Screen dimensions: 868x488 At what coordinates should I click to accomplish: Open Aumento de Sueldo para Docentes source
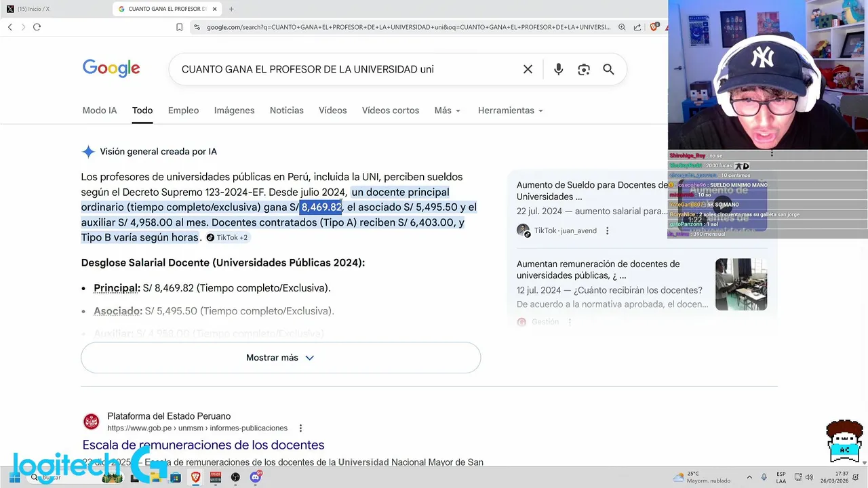(x=592, y=191)
